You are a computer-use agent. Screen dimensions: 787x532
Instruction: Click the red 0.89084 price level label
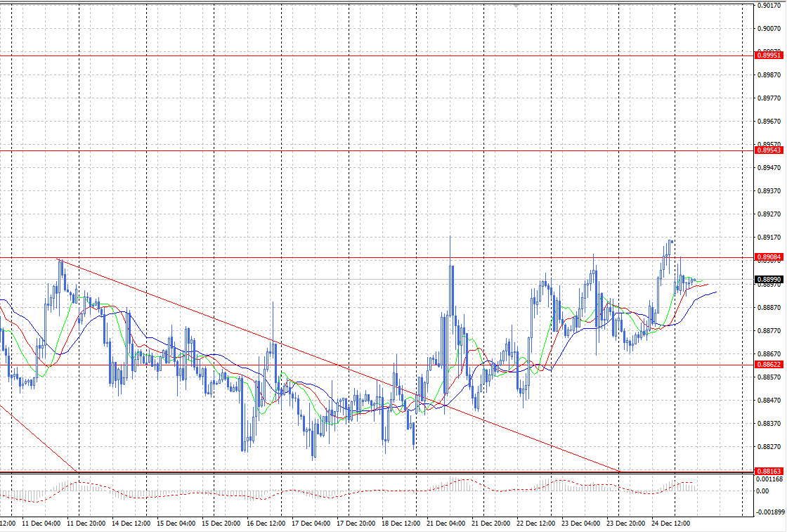pyautogui.click(x=769, y=257)
